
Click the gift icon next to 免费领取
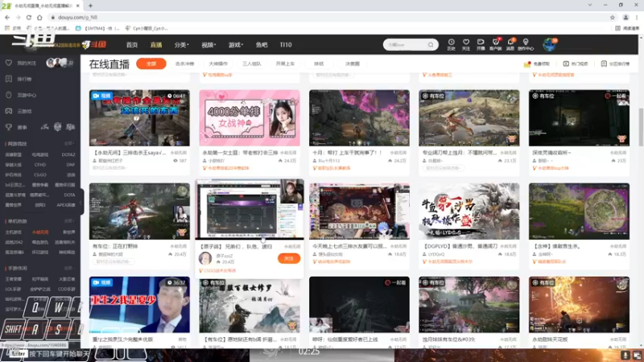[x=527, y=64]
